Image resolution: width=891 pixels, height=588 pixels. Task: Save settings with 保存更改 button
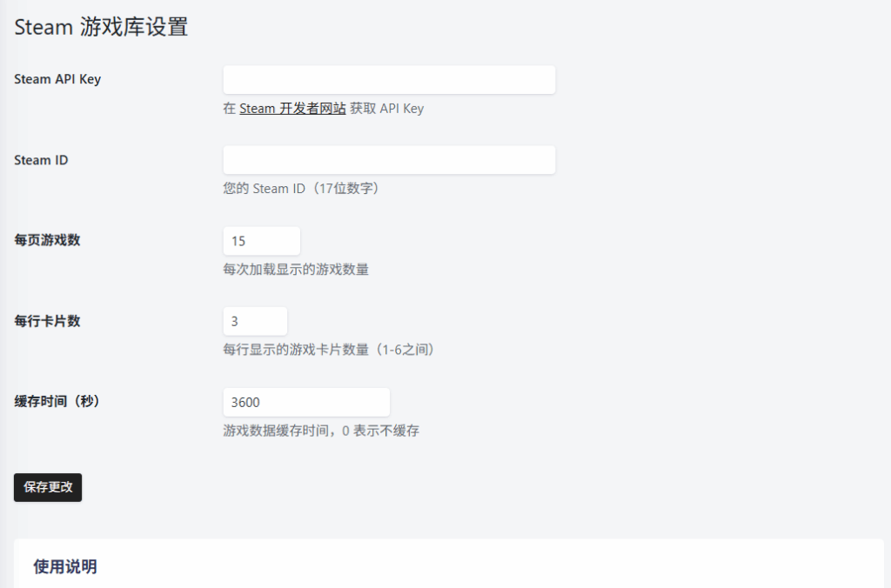click(48, 487)
